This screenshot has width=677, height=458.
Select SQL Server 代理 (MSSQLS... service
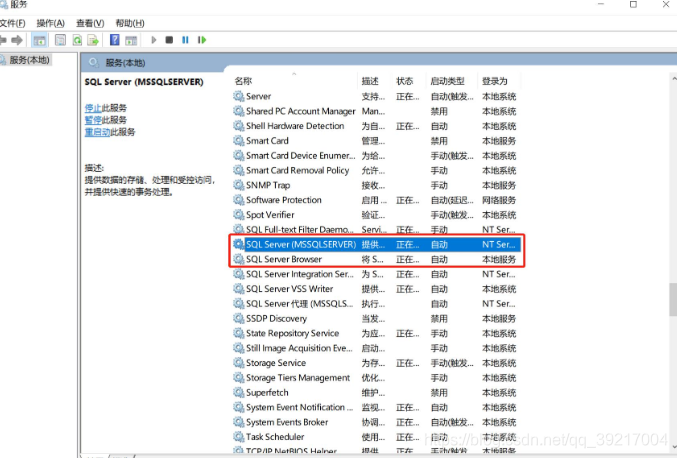299,303
